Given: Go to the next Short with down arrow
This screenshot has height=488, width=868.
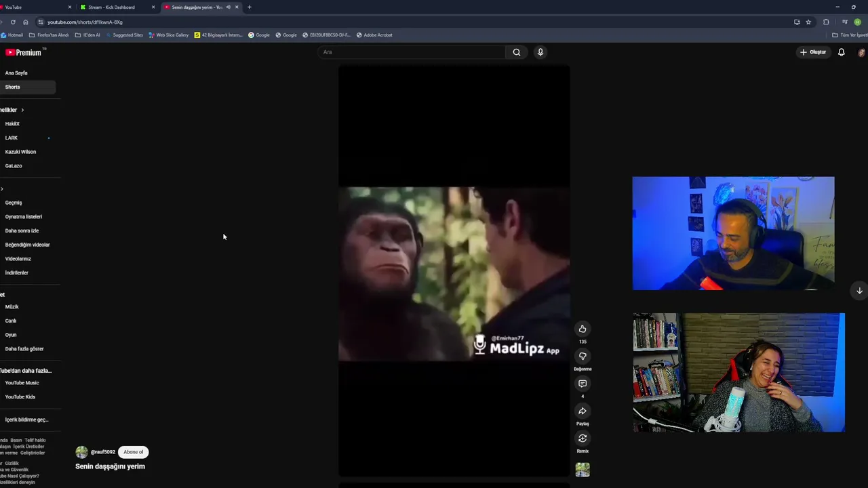Looking at the screenshot, I should (x=859, y=291).
